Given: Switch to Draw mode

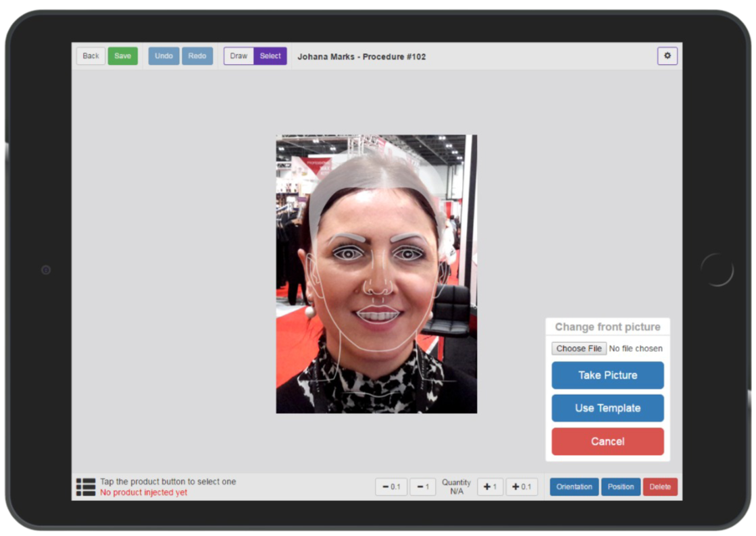Looking at the screenshot, I should coord(238,56).
